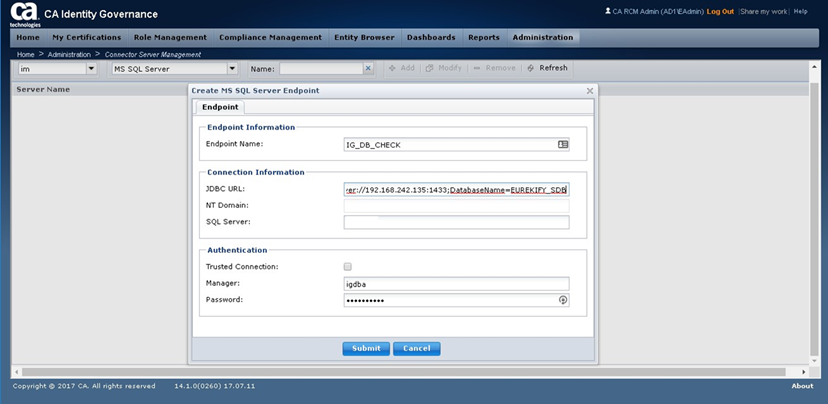828x404 pixels.
Task: Clear the Name filter with the X icon
Action: 369,68
